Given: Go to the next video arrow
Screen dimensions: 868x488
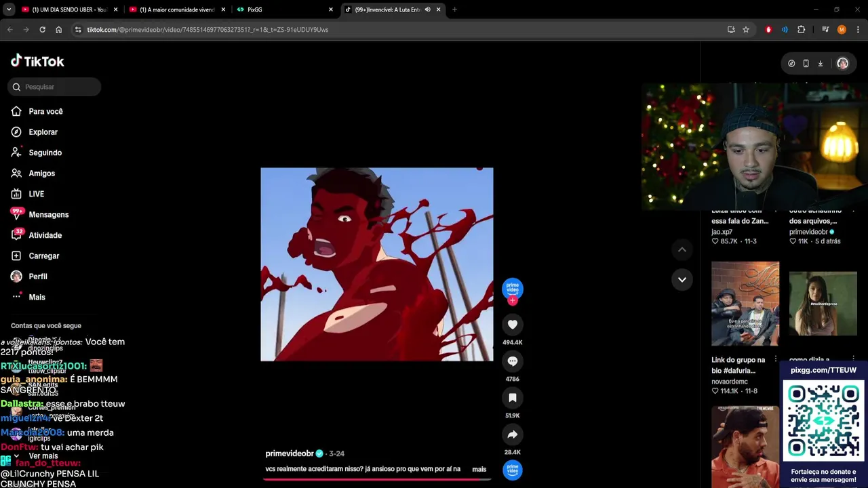Looking at the screenshot, I should 682,279.
